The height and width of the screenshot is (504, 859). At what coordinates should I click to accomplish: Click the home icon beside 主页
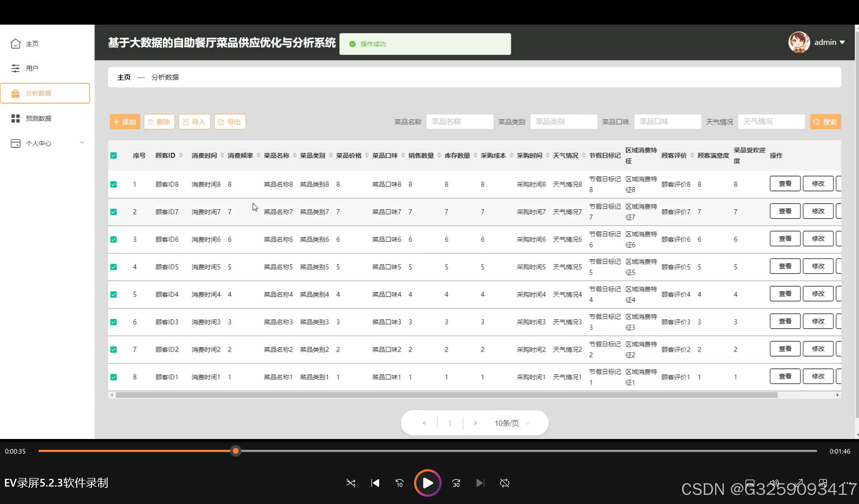click(15, 44)
